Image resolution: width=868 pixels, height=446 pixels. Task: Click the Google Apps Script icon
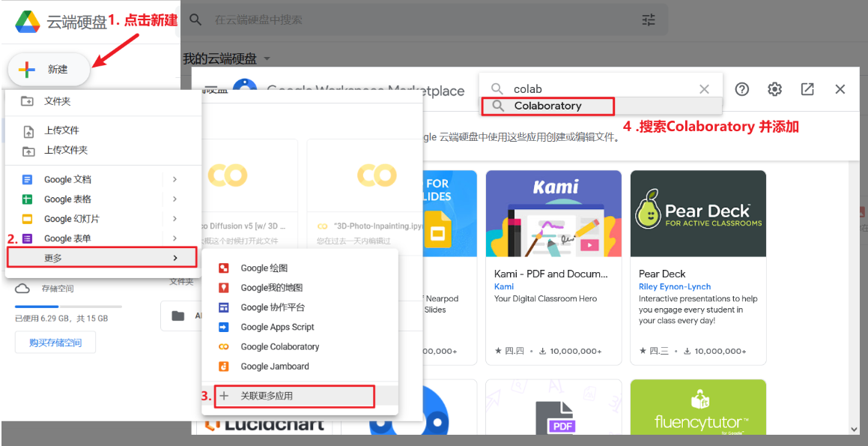pyautogui.click(x=224, y=327)
